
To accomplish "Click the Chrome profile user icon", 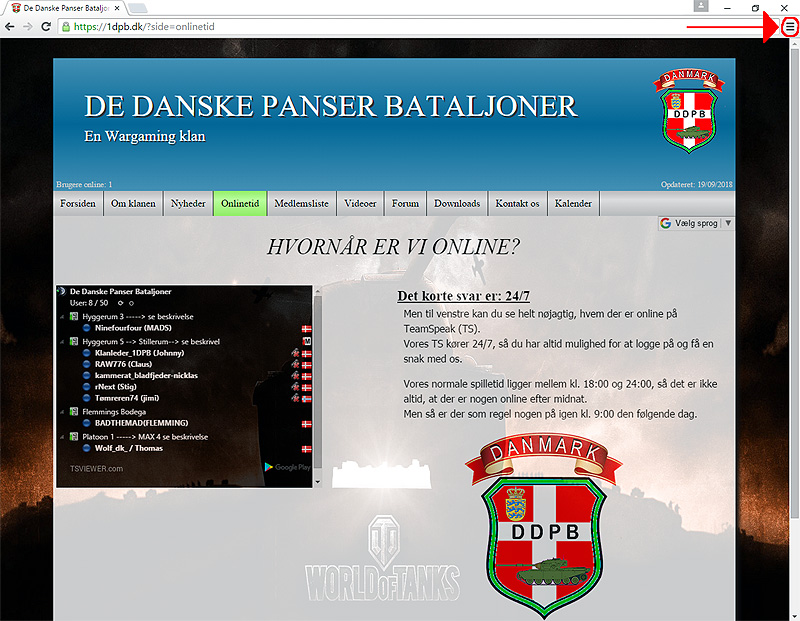I will tap(702, 7).
